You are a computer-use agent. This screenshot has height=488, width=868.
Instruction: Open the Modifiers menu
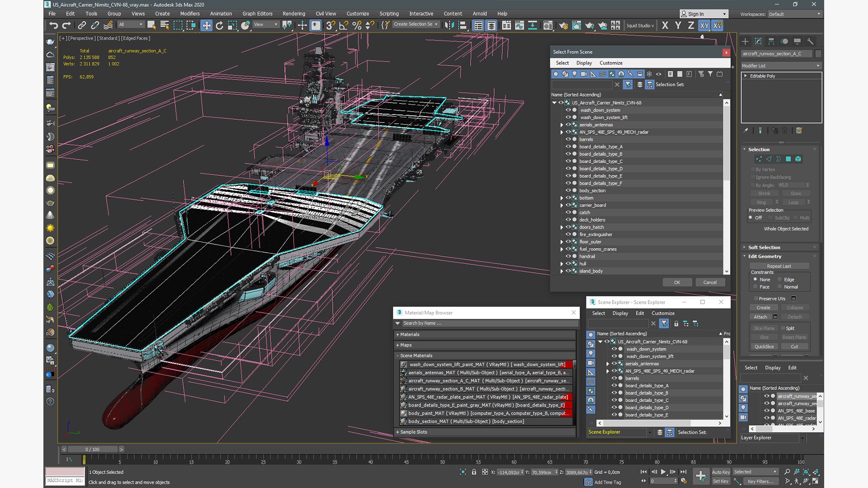click(x=190, y=14)
